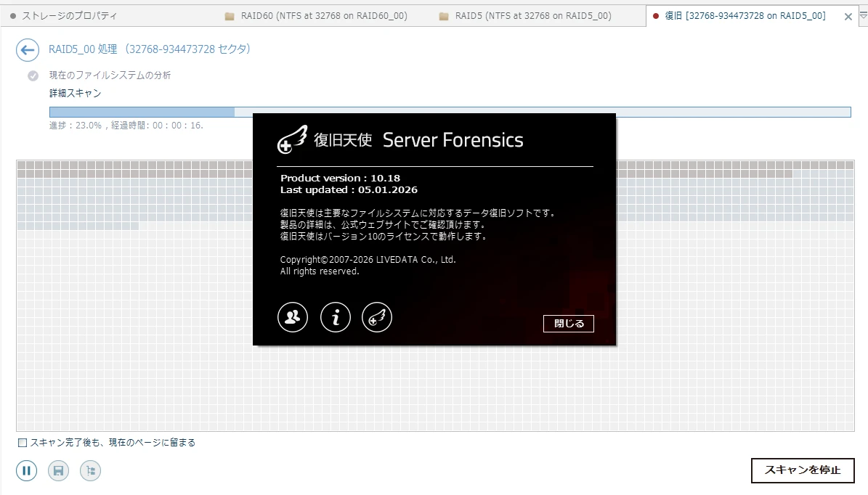This screenshot has height=495, width=868.
Task: Pause the scan
Action: click(x=26, y=470)
